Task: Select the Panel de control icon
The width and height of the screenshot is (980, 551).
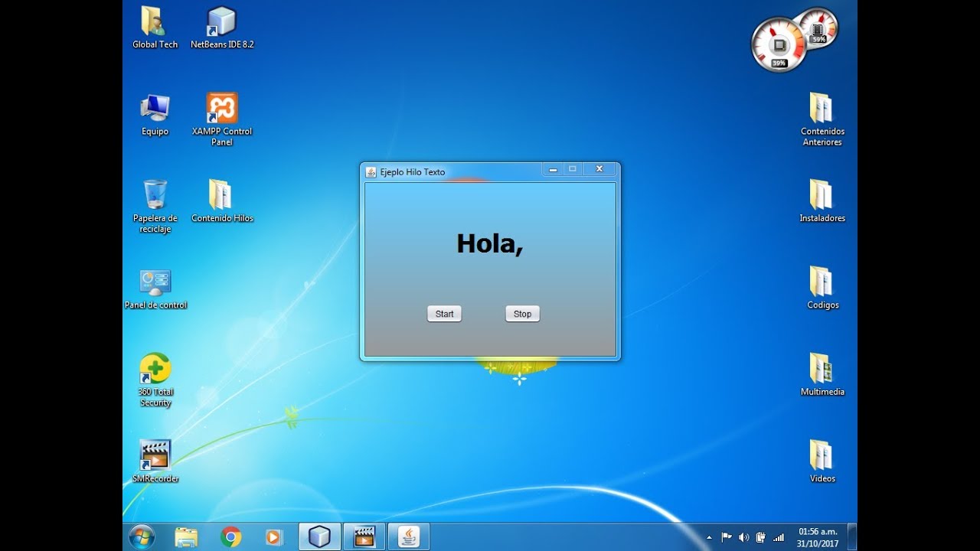Action: tap(155, 289)
